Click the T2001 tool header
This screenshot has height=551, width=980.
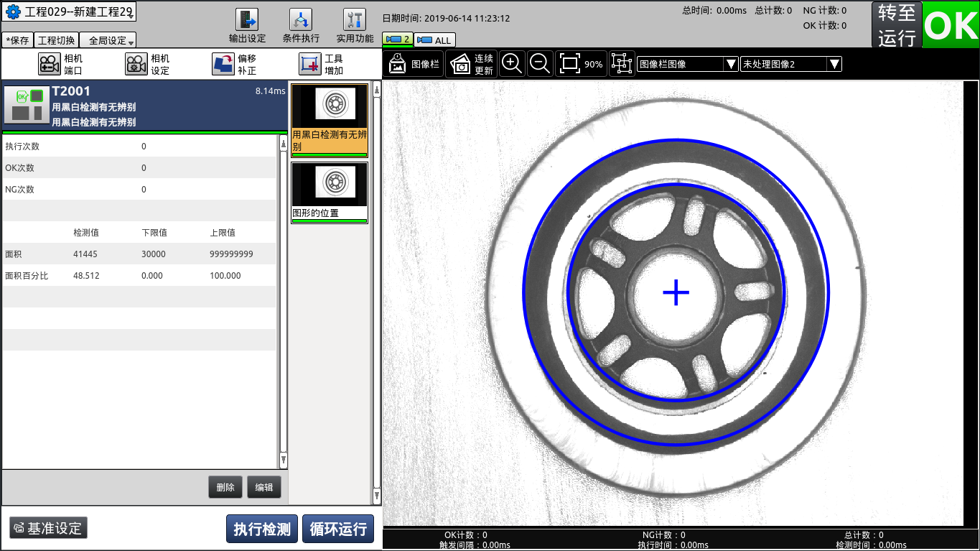(144, 106)
